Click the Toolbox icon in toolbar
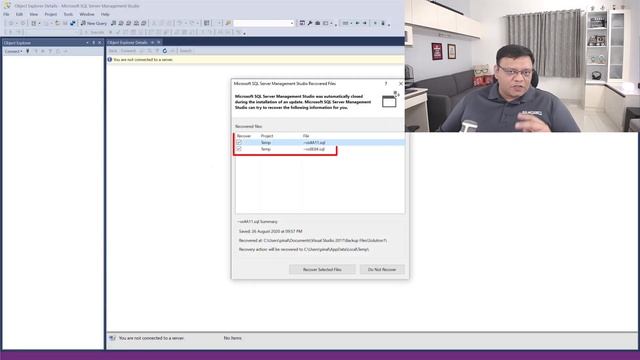The width and height of the screenshot is (640, 360). coord(318,23)
